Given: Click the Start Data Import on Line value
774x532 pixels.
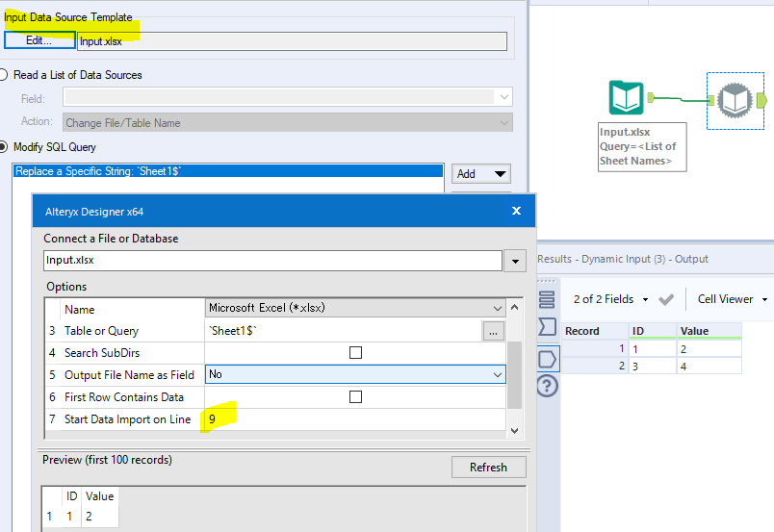Looking at the screenshot, I should point(355,419).
